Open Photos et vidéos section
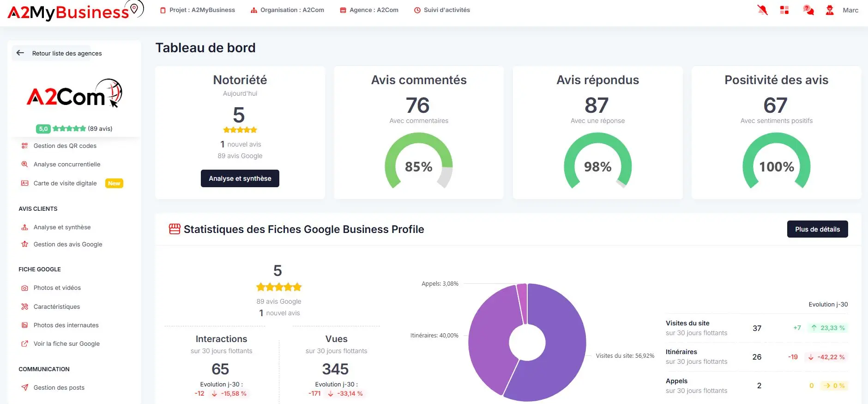This screenshot has width=868, height=404. pos(57,288)
